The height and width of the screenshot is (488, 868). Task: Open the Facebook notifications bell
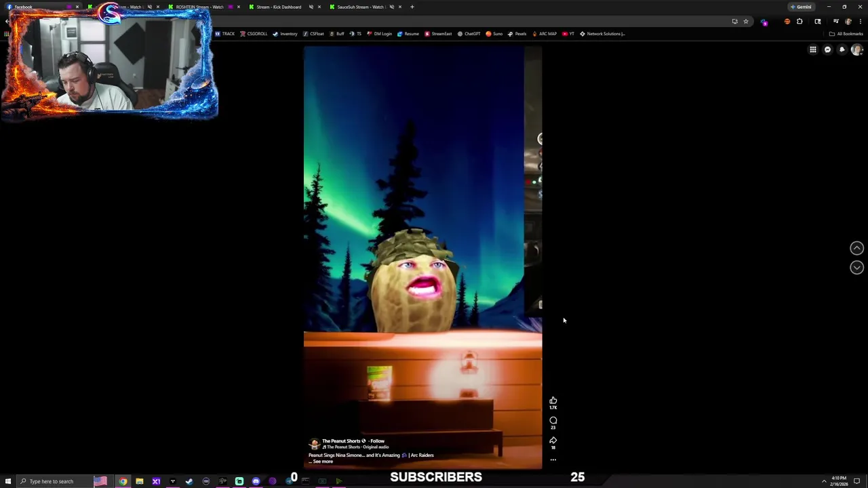click(842, 49)
